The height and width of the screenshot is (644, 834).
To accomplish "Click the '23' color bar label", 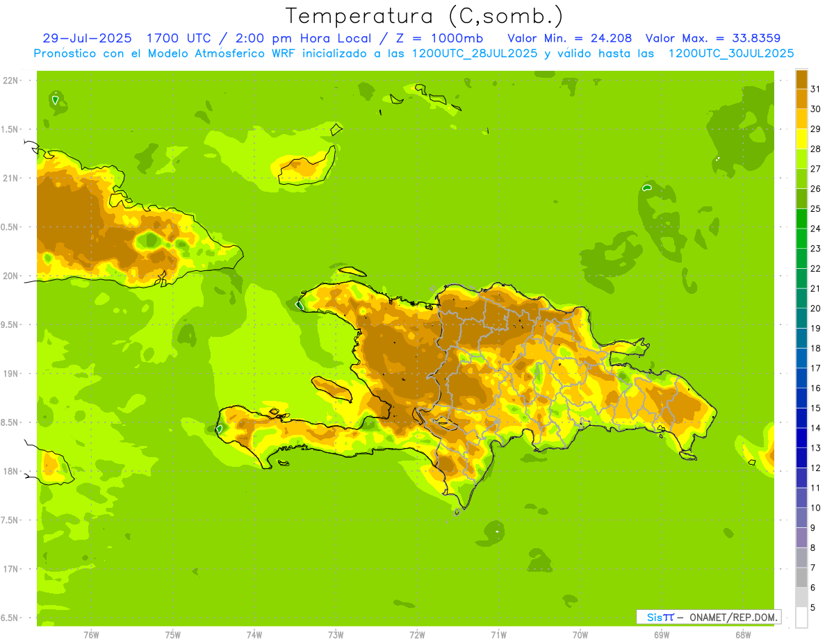I will click(815, 248).
